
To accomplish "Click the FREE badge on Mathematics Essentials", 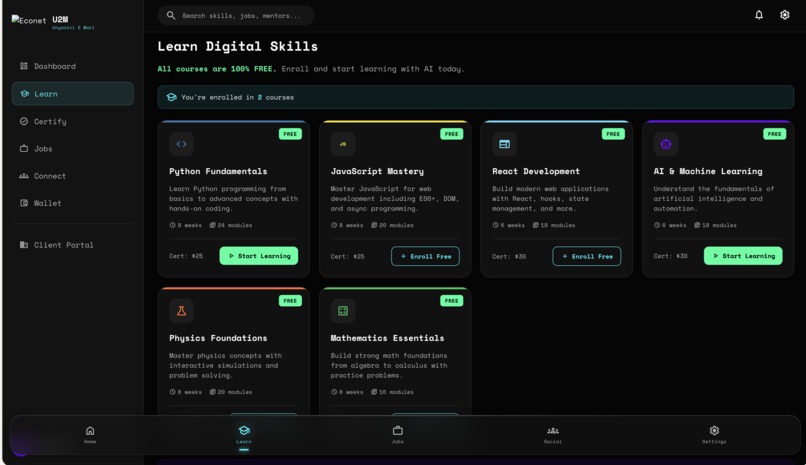I will (x=452, y=301).
